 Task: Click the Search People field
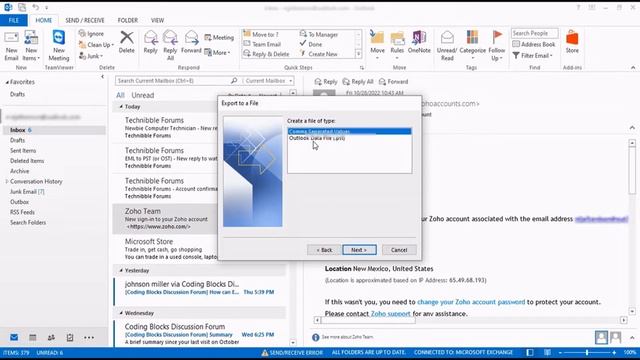(534, 33)
